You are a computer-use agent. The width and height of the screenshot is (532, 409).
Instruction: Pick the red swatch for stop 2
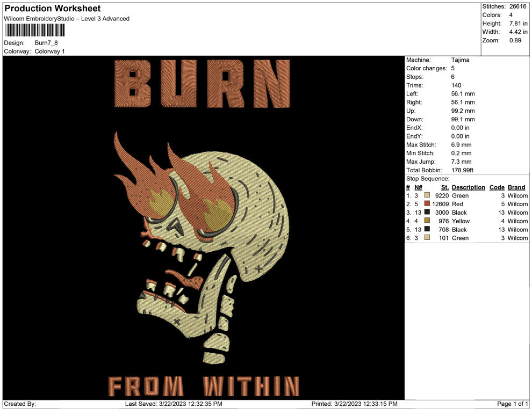(x=427, y=203)
